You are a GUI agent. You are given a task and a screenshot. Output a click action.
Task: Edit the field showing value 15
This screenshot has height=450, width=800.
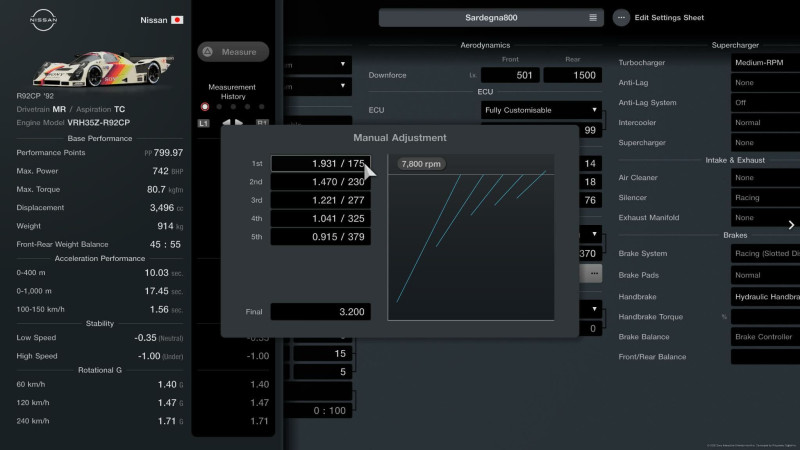click(x=322, y=354)
